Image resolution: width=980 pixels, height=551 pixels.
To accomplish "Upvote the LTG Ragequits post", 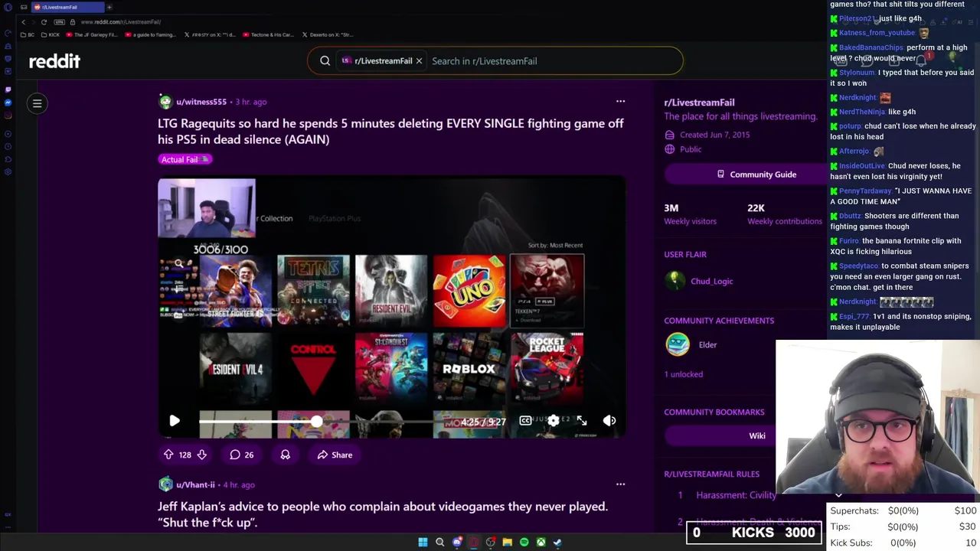I will tap(168, 455).
